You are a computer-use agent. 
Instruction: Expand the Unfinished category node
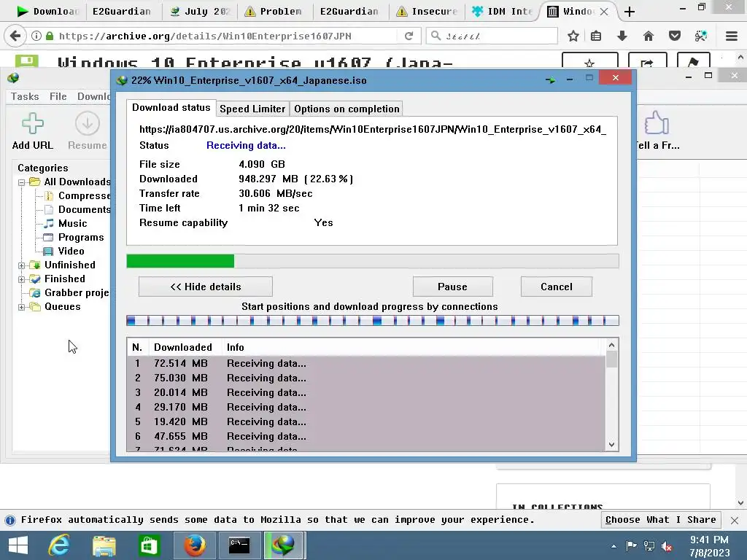[x=21, y=265]
